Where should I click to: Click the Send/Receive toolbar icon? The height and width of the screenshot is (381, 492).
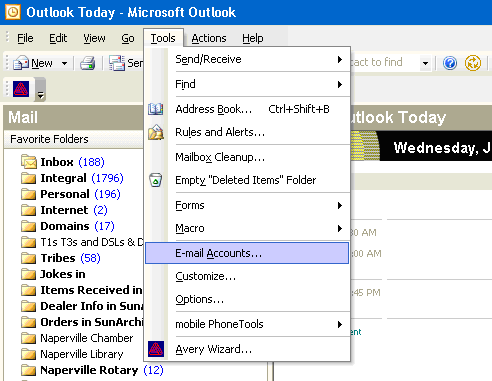coord(117,63)
